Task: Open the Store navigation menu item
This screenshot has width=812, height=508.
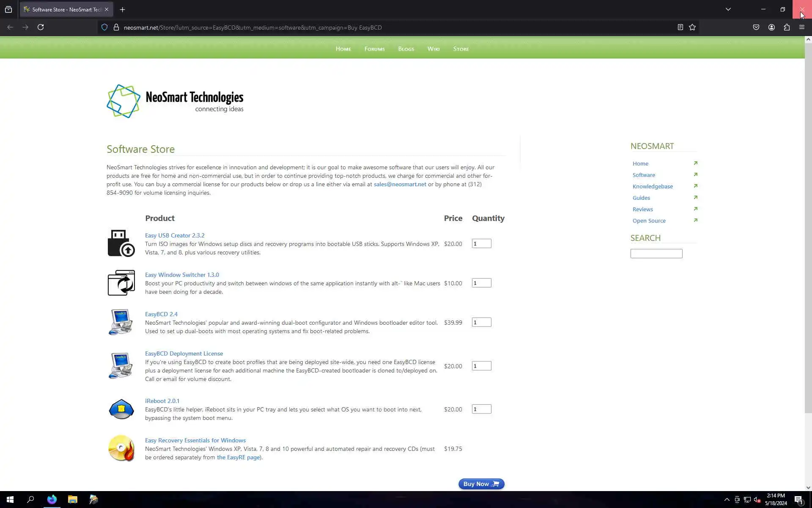Action: pos(461,49)
